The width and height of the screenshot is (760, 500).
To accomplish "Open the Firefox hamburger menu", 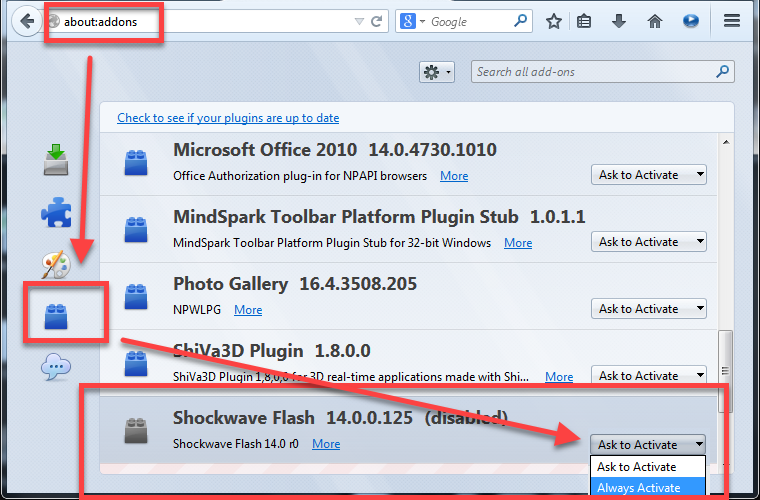I will pyautogui.click(x=731, y=21).
